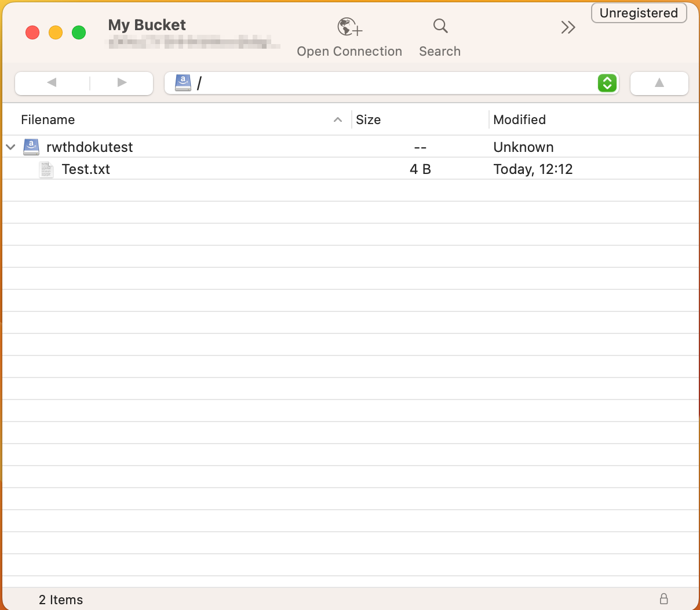Go back with the left arrow
The image size is (700, 610).
coord(52,82)
